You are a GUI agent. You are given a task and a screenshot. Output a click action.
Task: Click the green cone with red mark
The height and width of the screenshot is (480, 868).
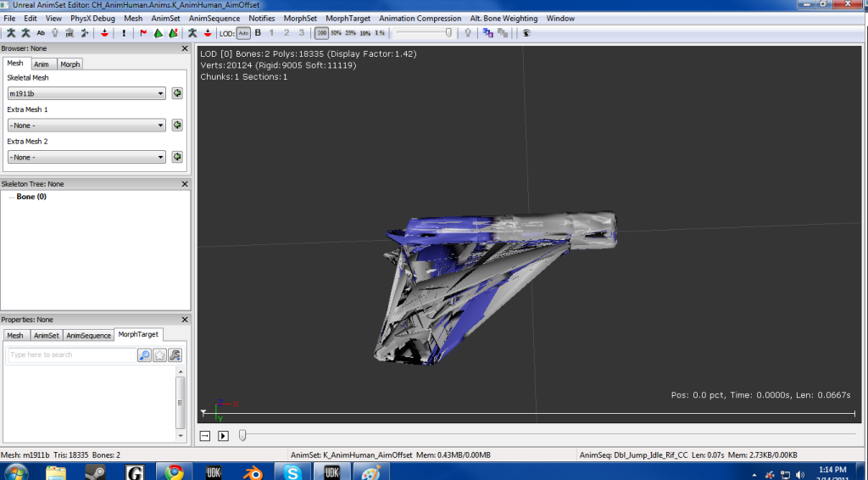point(173,33)
